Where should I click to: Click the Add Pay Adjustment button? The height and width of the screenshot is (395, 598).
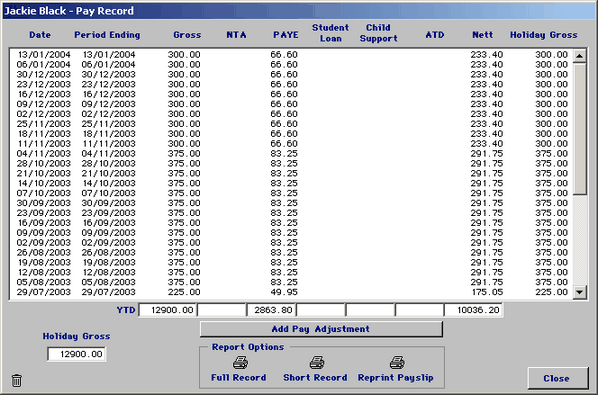click(x=321, y=329)
